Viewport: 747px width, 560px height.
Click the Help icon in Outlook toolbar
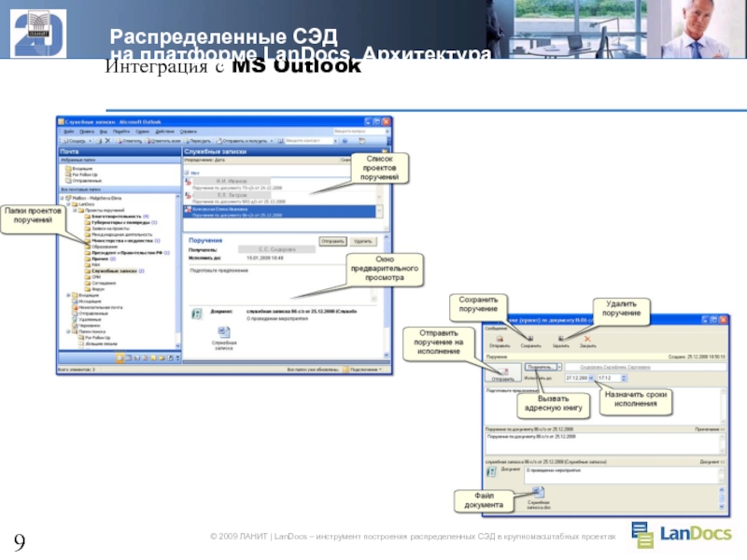(345, 141)
